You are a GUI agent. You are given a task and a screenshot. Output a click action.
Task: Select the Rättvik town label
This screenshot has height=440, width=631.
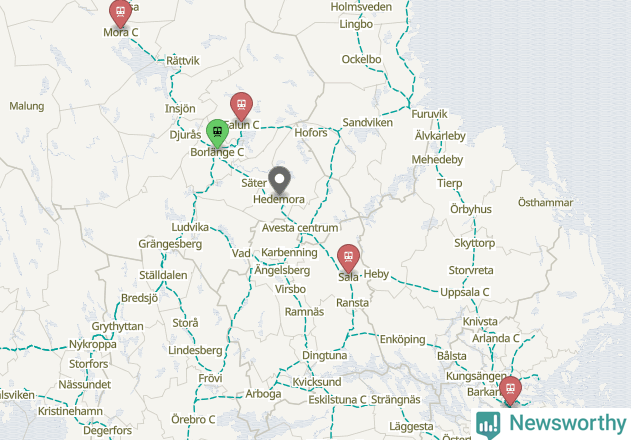183,61
